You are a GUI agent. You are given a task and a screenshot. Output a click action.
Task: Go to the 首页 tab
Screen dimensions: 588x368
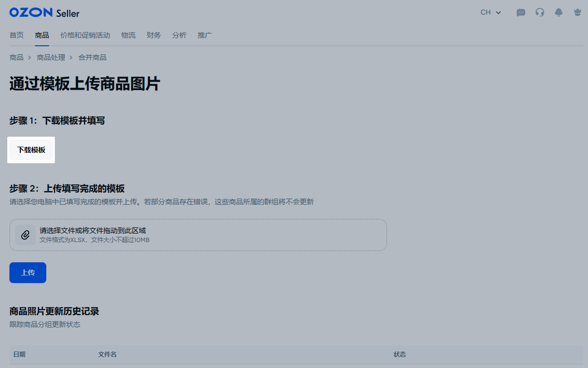tap(16, 35)
